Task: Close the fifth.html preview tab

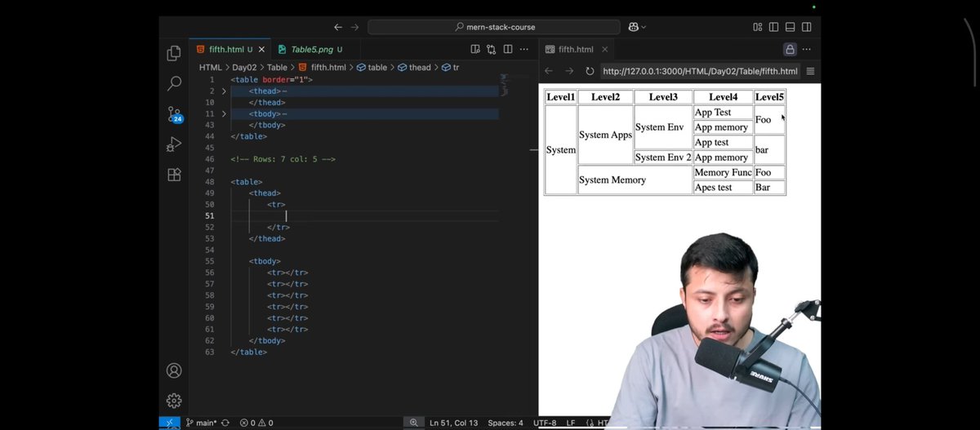Action: pyautogui.click(x=605, y=50)
